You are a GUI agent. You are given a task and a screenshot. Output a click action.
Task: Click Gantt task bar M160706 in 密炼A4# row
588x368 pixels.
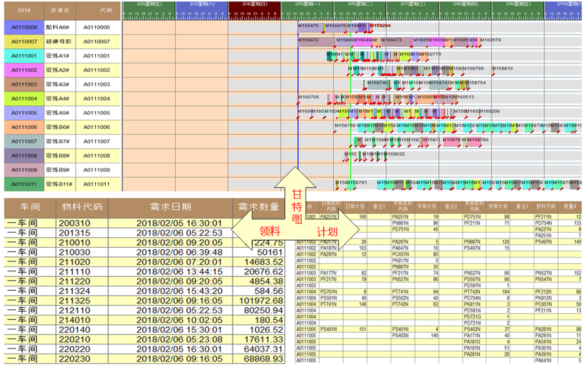coord(309,97)
